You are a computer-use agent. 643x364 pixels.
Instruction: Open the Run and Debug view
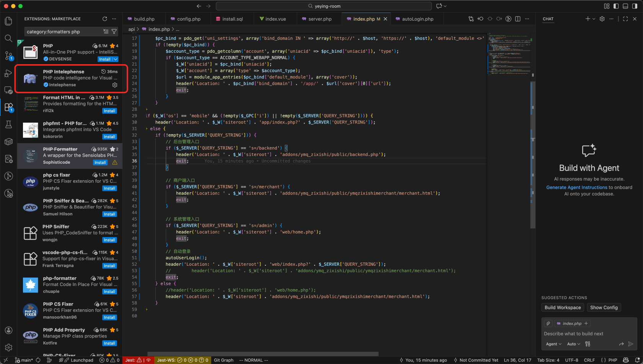[x=8, y=73]
